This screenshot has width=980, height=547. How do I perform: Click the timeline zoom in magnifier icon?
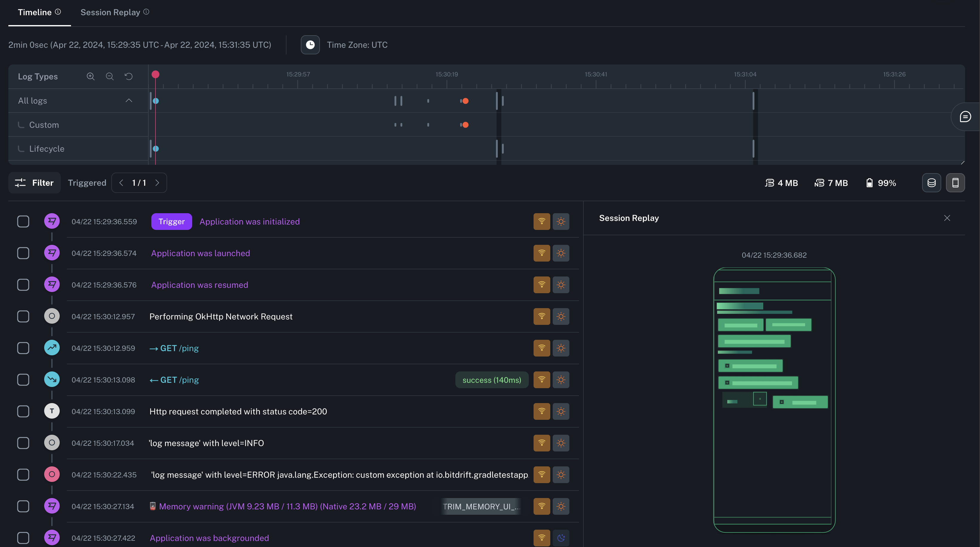90,76
